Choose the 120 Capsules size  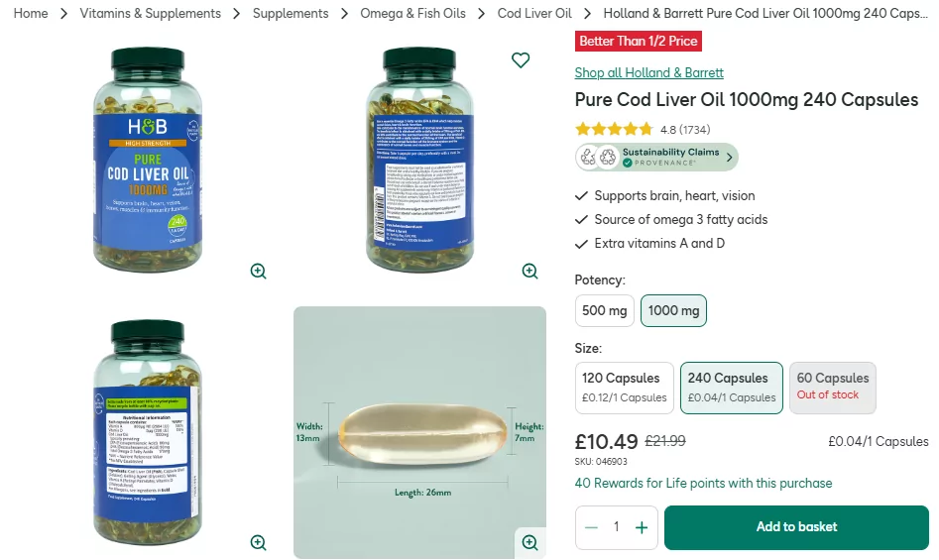624,388
